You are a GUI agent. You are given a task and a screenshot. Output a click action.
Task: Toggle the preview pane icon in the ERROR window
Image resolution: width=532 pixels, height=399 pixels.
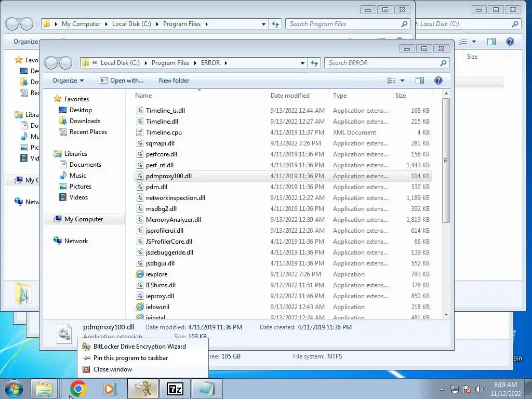click(x=420, y=81)
